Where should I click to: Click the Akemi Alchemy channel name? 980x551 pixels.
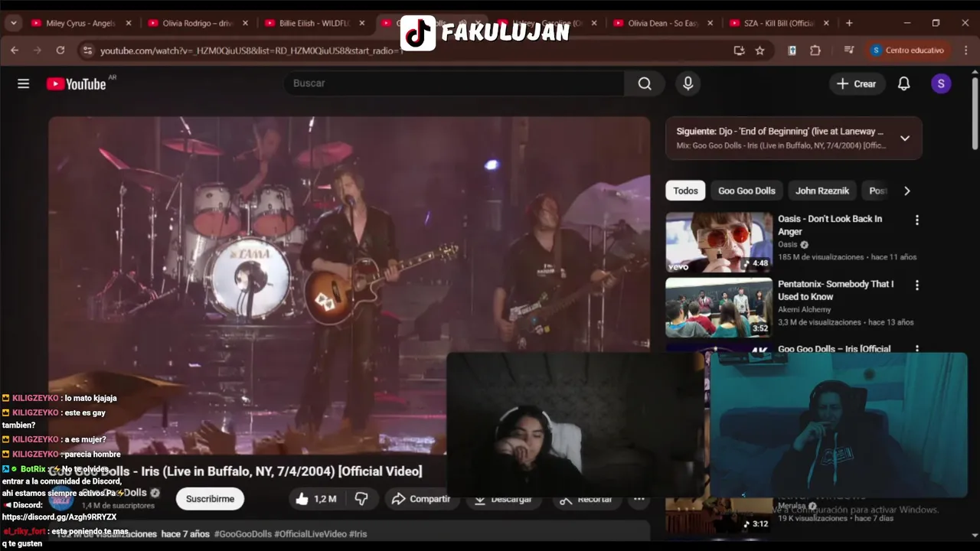[x=804, y=309]
